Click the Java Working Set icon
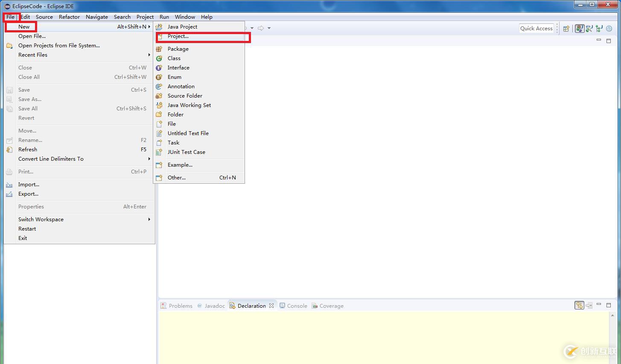Image resolution: width=621 pixels, height=364 pixels. (x=159, y=105)
